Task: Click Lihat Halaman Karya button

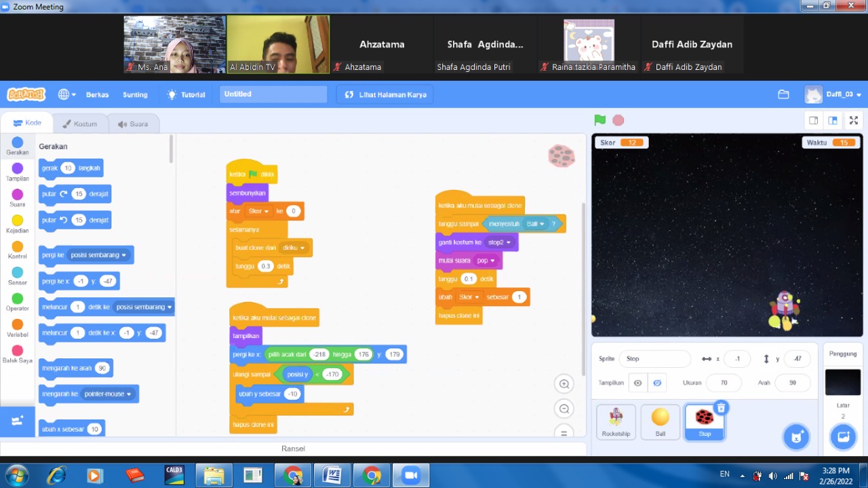Action: point(384,94)
